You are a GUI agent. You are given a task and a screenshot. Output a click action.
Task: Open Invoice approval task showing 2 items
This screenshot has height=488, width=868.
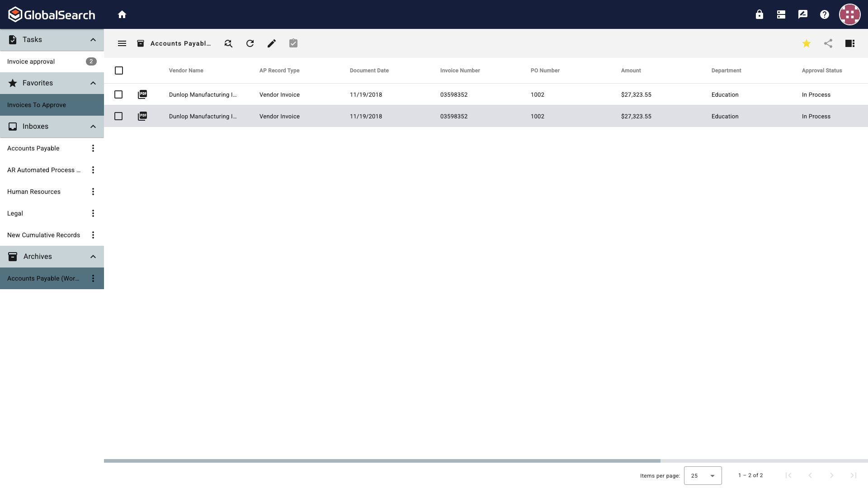click(x=31, y=61)
